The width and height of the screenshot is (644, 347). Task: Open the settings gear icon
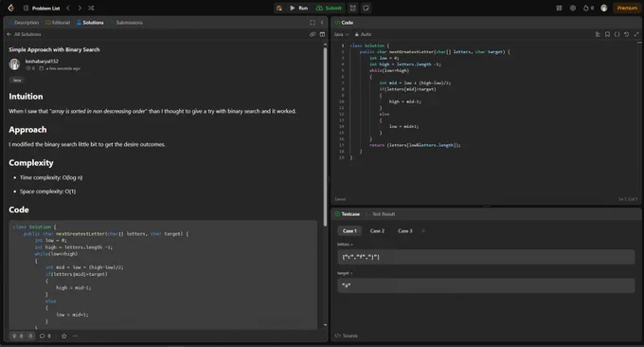[x=573, y=8]
